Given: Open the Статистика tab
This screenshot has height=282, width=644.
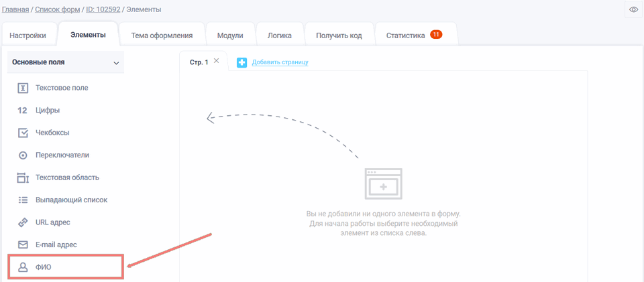Looking at the screenshot, I should 407,36.
